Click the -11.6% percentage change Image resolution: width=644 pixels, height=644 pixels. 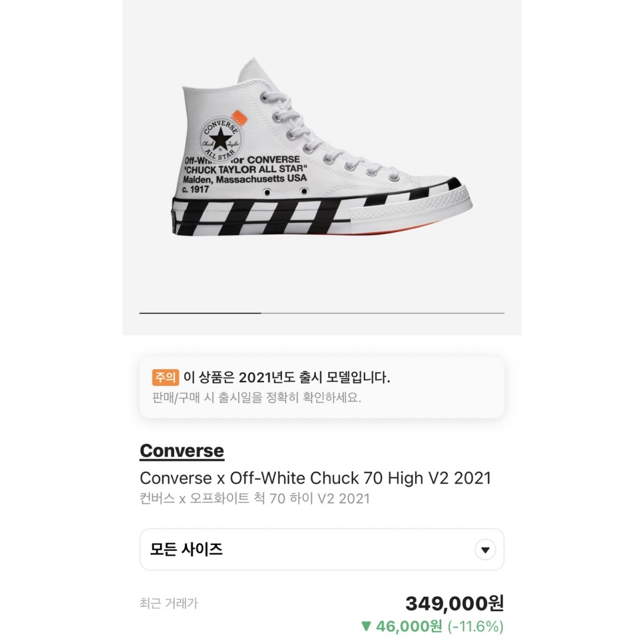point(475,627)
